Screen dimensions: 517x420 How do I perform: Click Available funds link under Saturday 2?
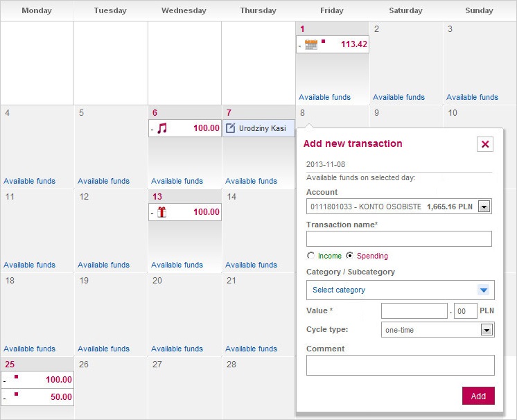tap(398, 97)
